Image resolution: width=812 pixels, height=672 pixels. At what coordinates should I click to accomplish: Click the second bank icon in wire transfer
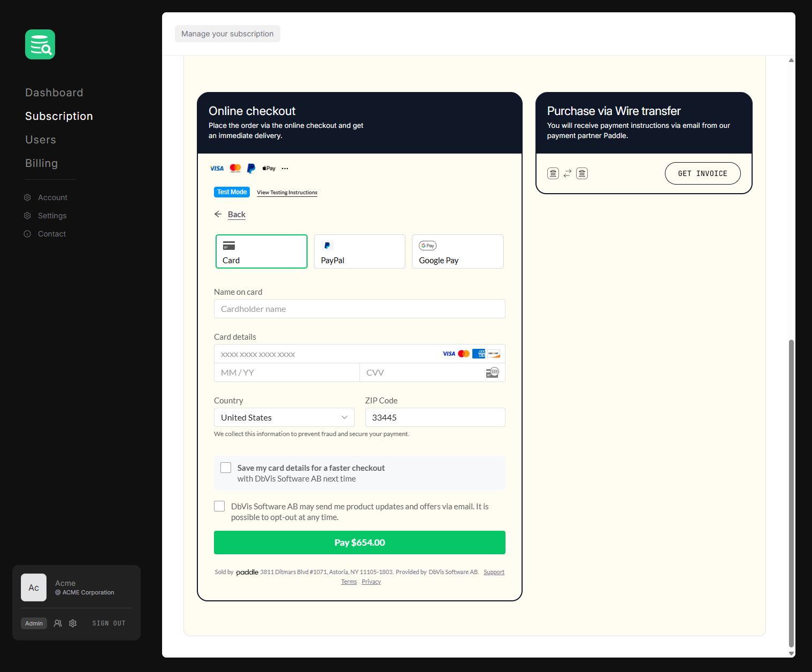pos(582,173)
